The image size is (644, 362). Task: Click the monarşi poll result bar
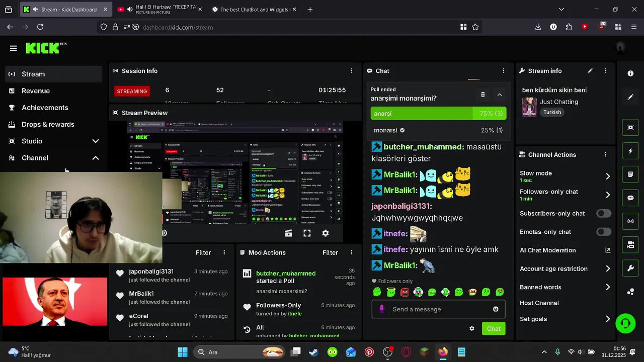tap(439, 130)
